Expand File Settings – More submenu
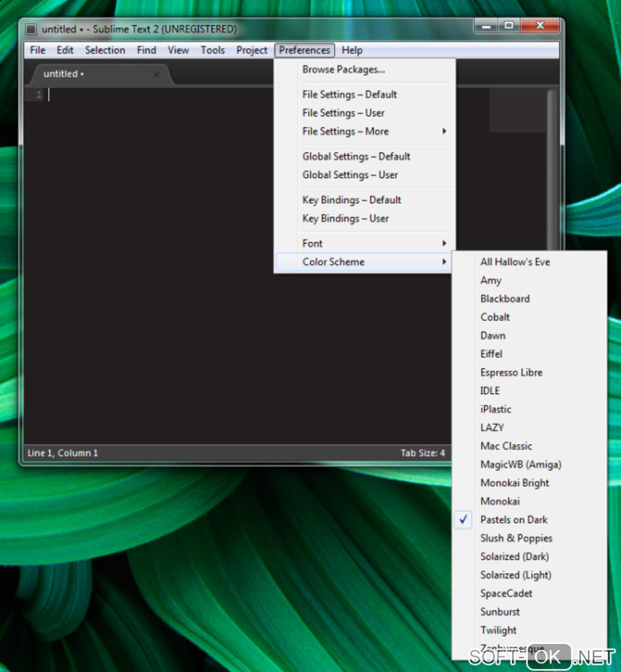The image size is (621, 672). tap(365, 131)
